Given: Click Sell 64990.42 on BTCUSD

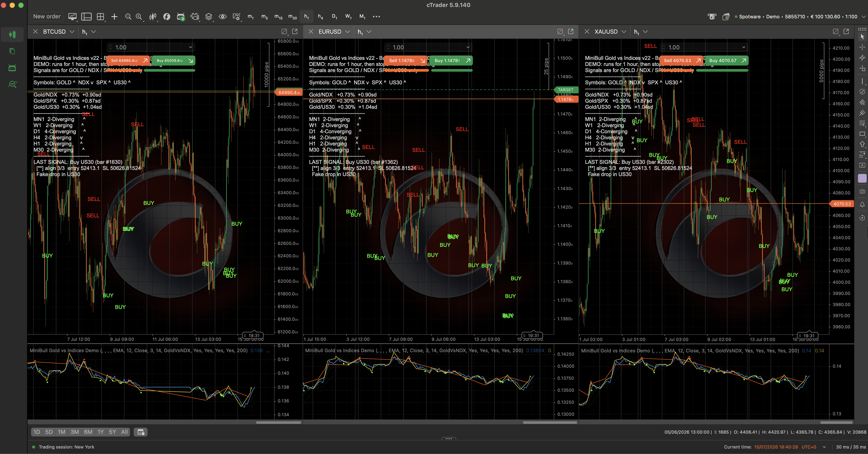Looking at the screenshot, I should pos(128,61).
